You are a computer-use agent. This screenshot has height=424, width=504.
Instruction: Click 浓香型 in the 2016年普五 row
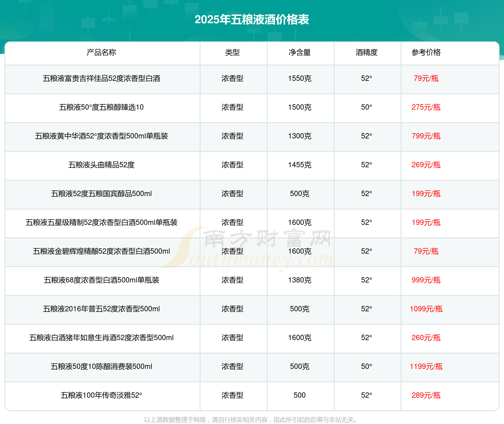pos(232,309)
